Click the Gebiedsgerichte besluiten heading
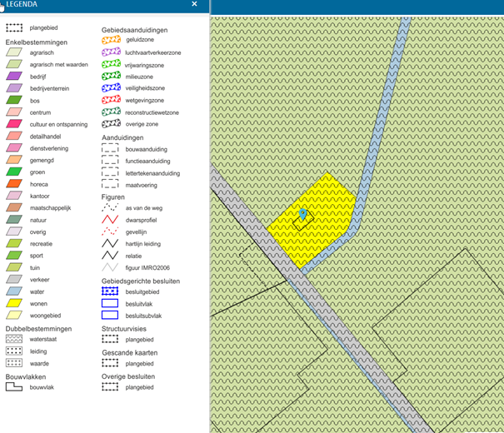This screenshot has width=504, height=433. 141,281
